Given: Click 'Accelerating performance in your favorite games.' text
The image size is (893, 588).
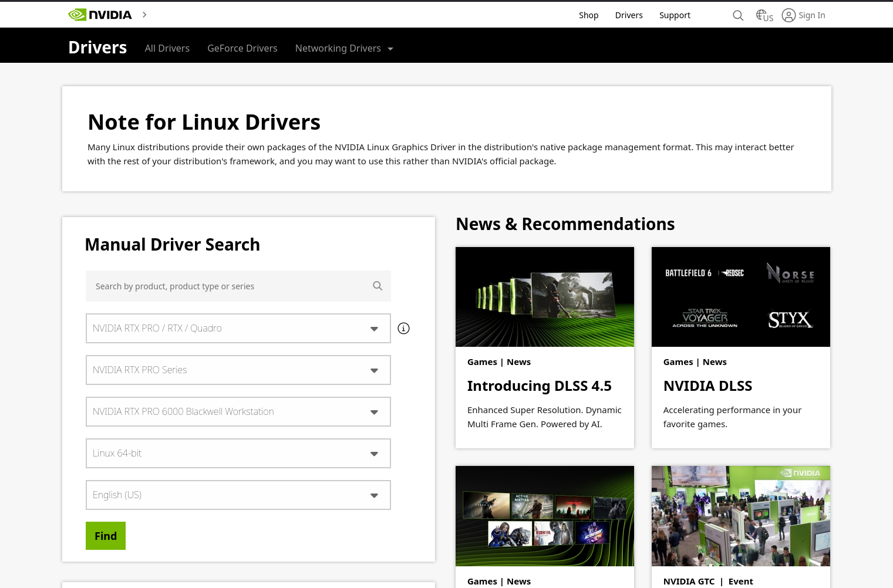Looking at the screenshot, I should click(x=732, y=417).
